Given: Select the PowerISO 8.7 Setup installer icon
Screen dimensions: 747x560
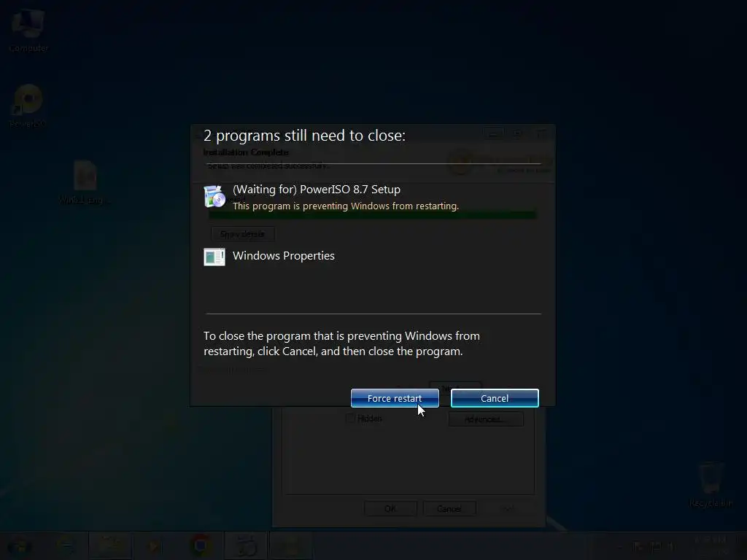Looking at the screenshot, I should pyautogui.click(x=214, y=196).
